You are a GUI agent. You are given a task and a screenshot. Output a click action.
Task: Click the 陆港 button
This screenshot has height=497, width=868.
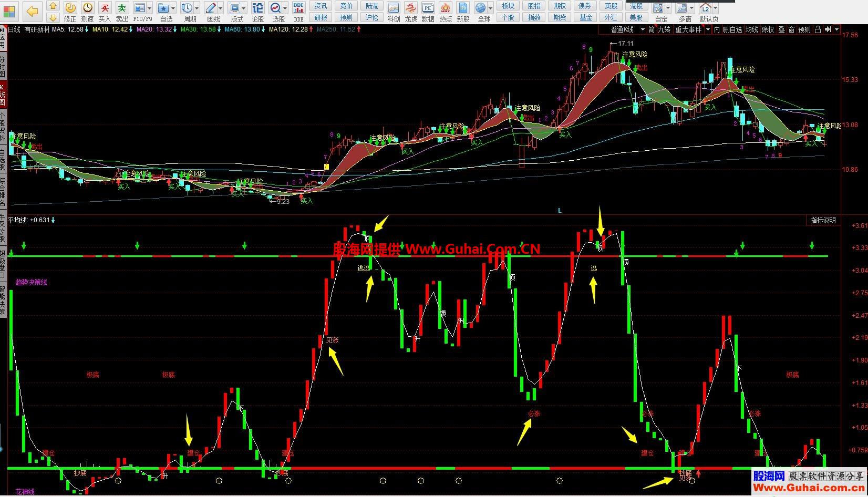(372, 6)
